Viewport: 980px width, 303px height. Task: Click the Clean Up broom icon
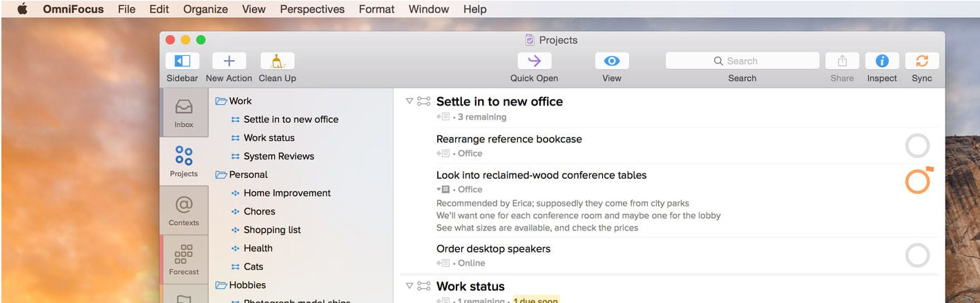pyautogui.click(x=277, y=61)
